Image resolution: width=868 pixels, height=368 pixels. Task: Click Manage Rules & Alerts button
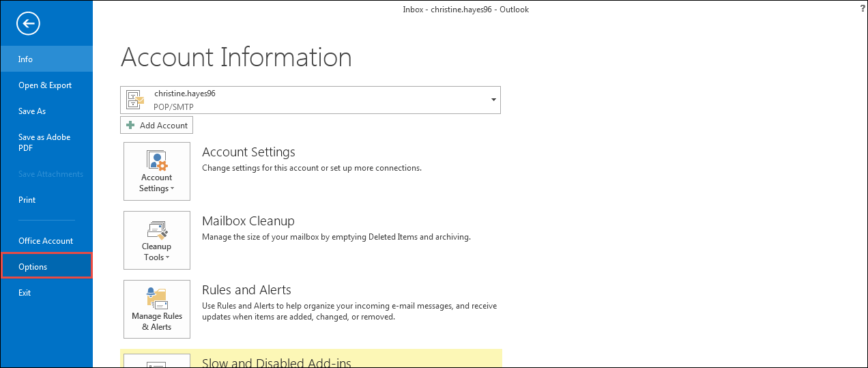click(x=157, y=309)
